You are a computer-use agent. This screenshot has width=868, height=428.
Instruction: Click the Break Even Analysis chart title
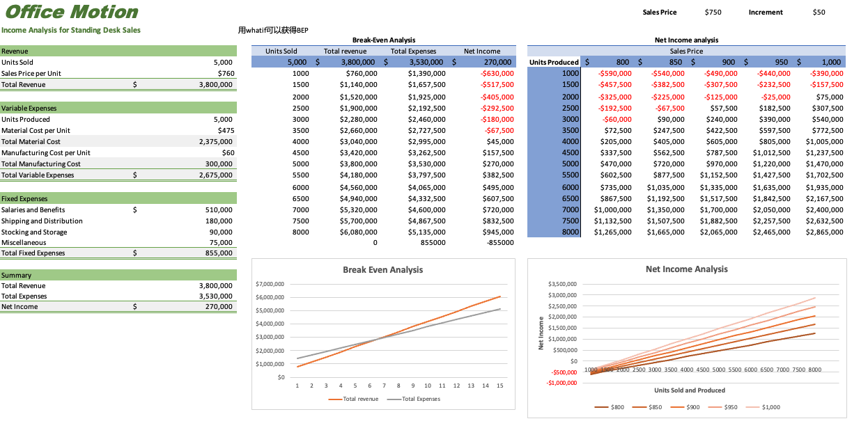click(x=382, y=269)
